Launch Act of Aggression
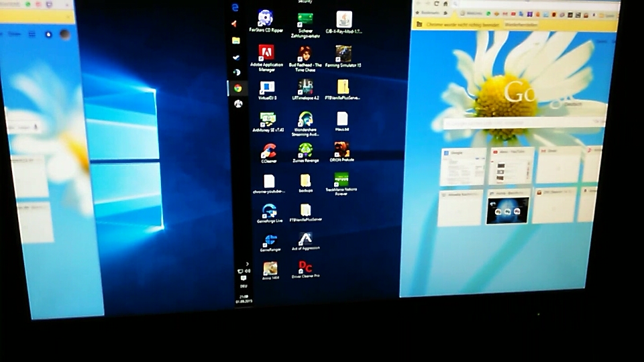 coord(305,241)
